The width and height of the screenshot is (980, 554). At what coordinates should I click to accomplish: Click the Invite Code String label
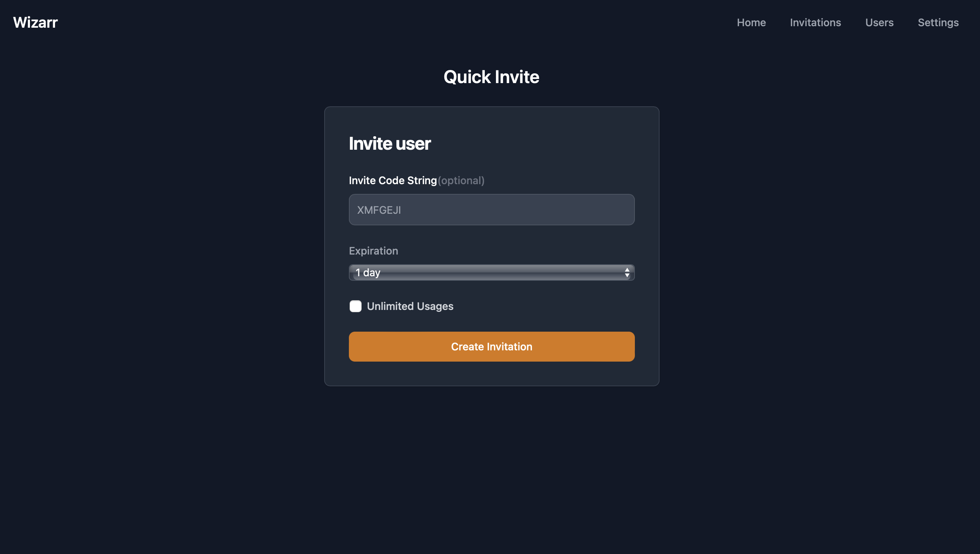tap(393, 180)
